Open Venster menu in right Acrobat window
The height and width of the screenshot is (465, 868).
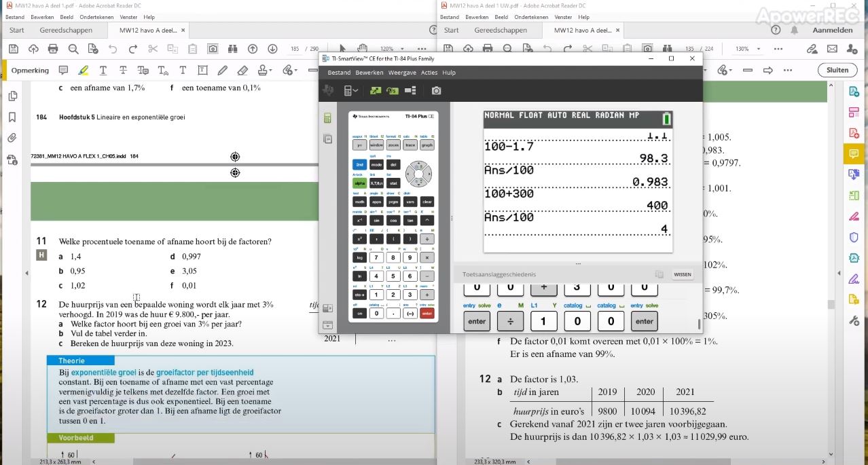pos(564,17)
